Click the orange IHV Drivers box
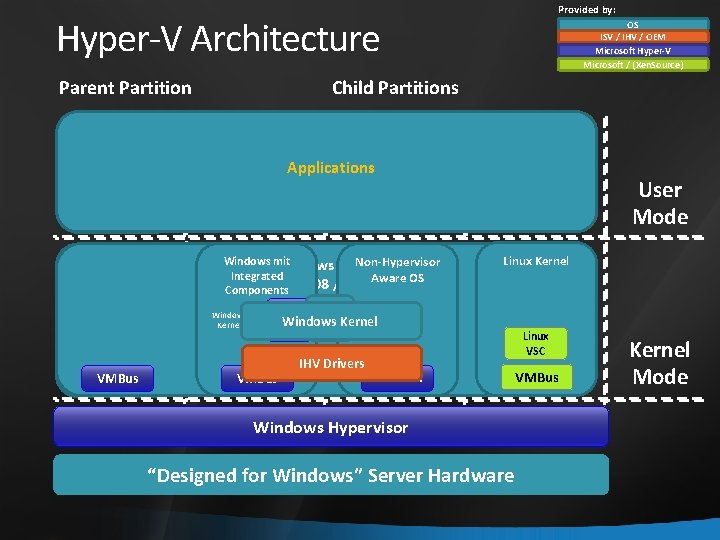 tap(332, 363)
